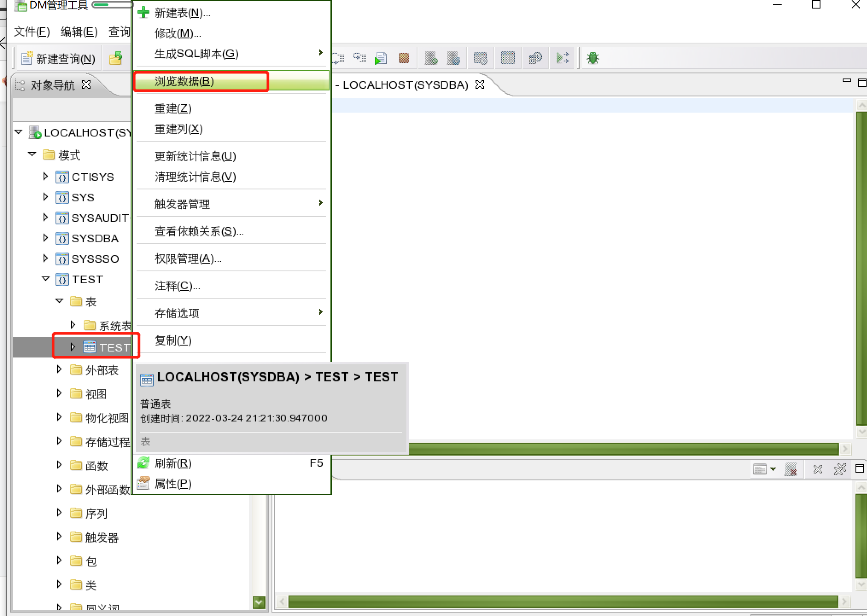Viewport: 867px width, 616px height.
Task: Open the console display dropdown arrow
Action: tap(773, 469)
